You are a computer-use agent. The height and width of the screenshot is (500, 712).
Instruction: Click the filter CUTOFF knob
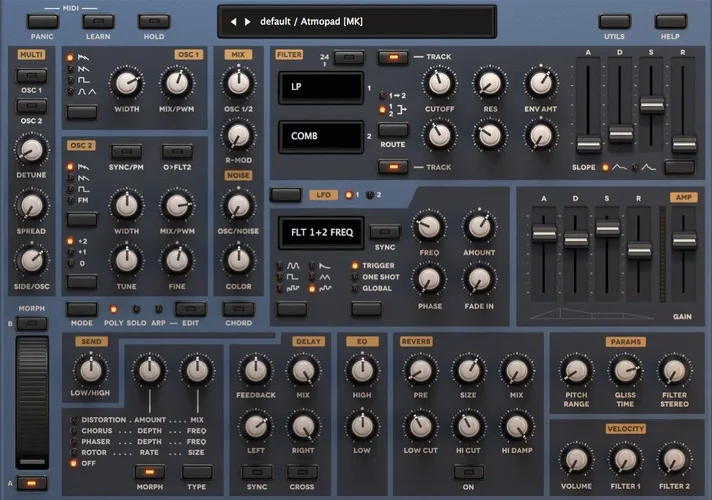click(439, 83)
